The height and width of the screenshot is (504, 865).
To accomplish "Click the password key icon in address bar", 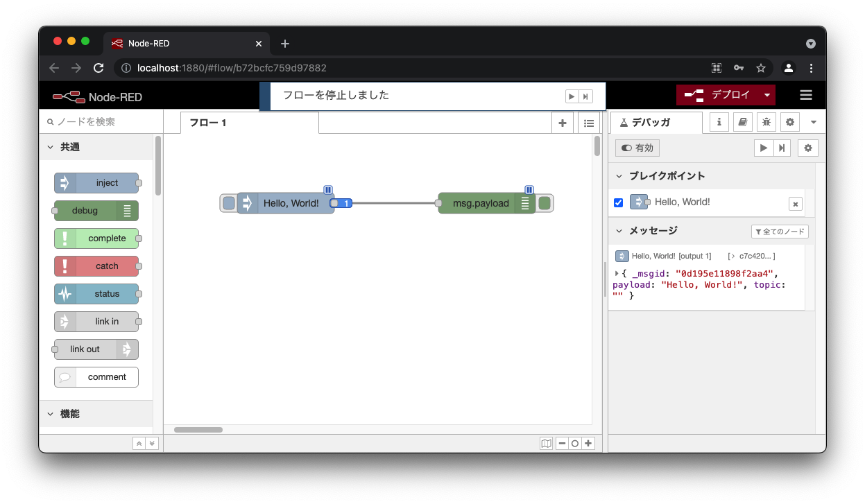I will point(739,68).
